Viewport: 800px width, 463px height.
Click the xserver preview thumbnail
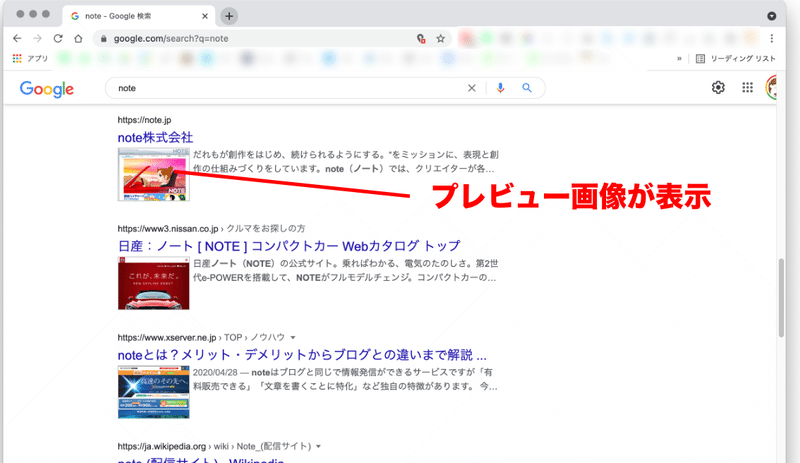coord(154,392)
